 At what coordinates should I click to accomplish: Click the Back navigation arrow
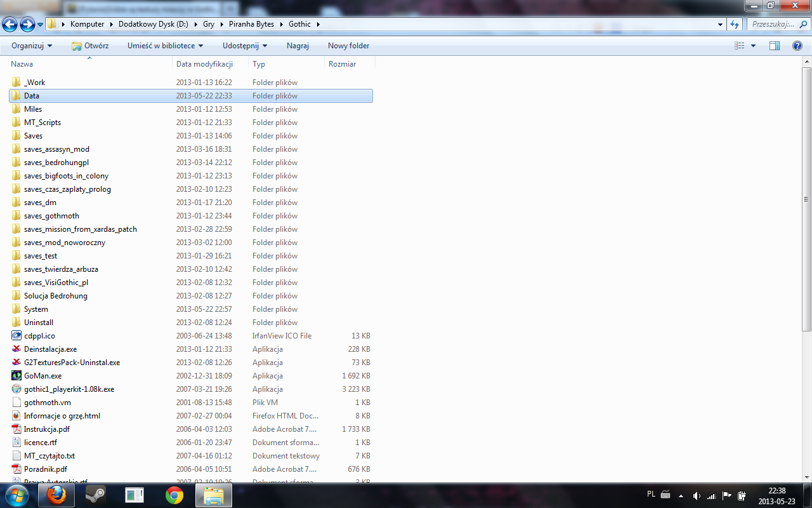click(10, 25)
